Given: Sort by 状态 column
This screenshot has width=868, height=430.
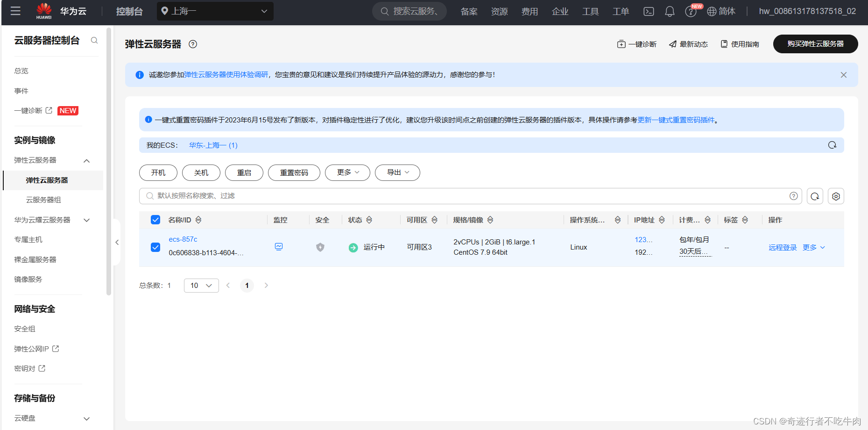Looking at the screenshot, I should (x=369, y=220).
